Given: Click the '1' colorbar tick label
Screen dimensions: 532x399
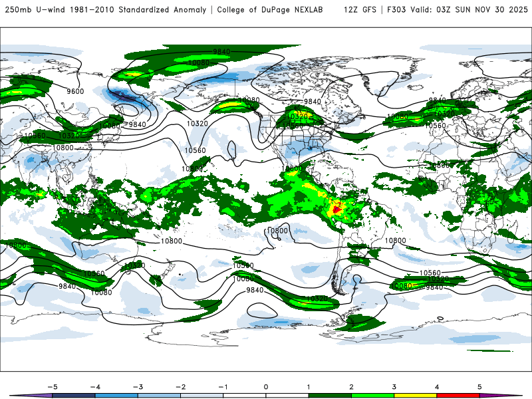Looking at the screenshot, I should click(309, 387).
